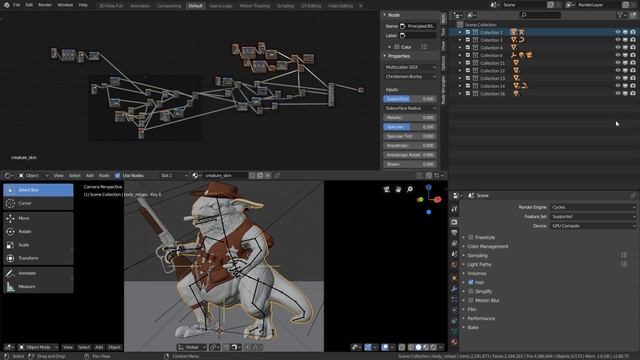Open the Global transform orientation dropdown
Screen dimensions: 640x360
click(x=192, y=347)
